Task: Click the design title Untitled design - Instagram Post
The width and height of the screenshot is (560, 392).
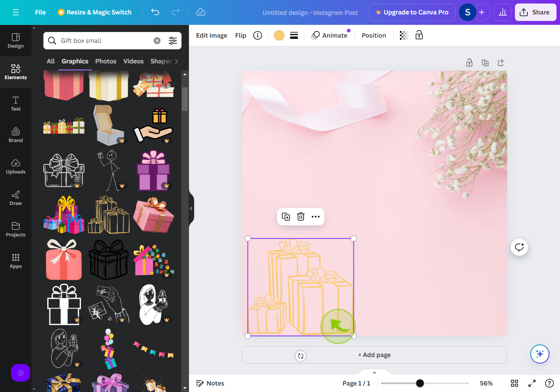Action: (x=310, y=13)
